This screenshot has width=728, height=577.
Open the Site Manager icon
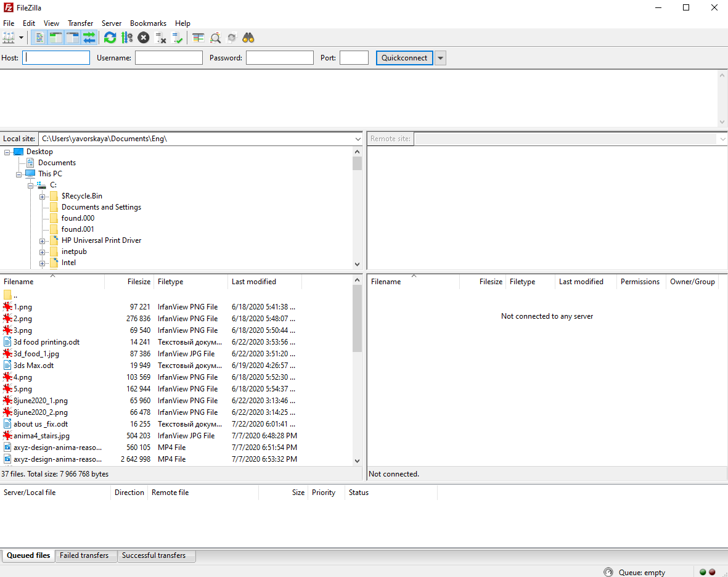click(9, 38)
